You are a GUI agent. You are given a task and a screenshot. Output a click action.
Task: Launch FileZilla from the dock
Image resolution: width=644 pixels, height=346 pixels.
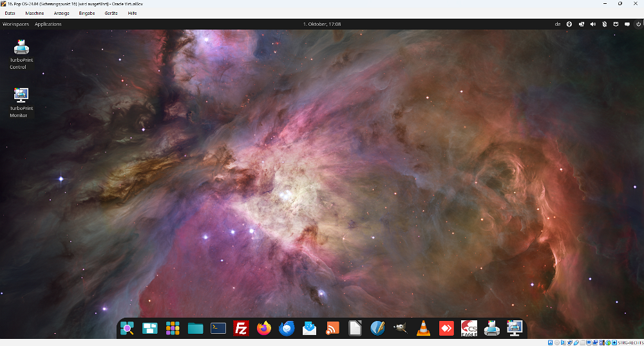pyautogui.click(x=241, y=329)
